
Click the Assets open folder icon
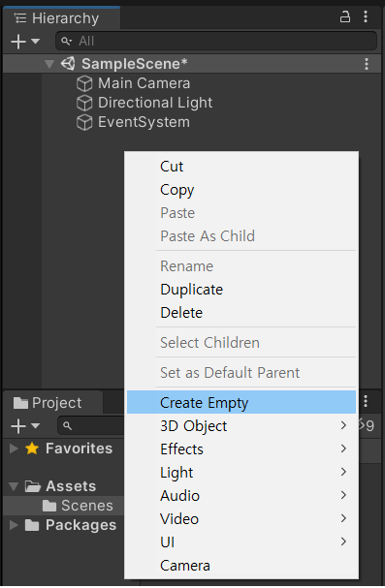click(33, 486)
